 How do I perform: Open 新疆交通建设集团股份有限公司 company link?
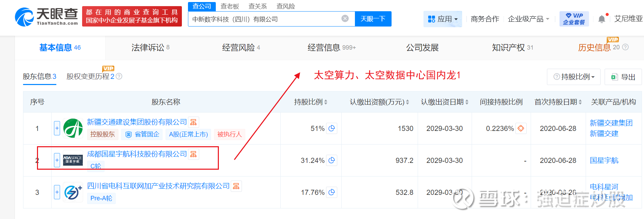click(137, 122)
